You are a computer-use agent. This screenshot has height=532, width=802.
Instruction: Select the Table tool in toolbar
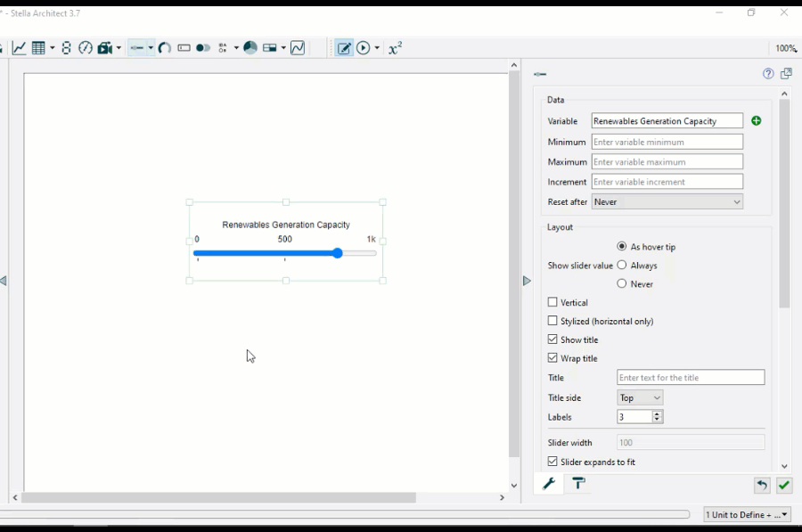[x=38, y=48]
